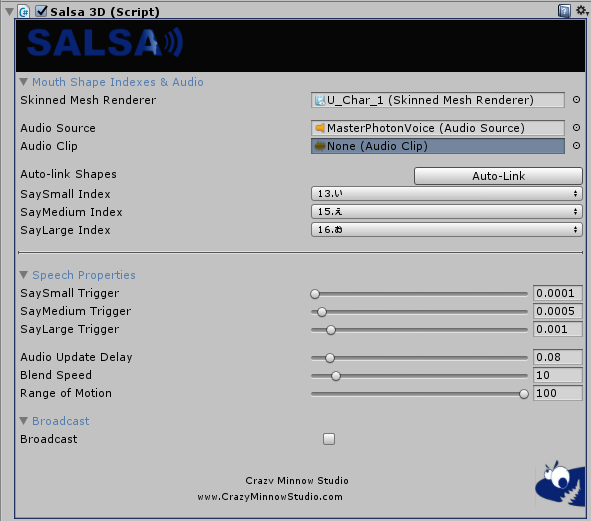Open the SaySmall Index dropdown
The image size is (591, 521).
pyautogui.click(x=447, y=194)
